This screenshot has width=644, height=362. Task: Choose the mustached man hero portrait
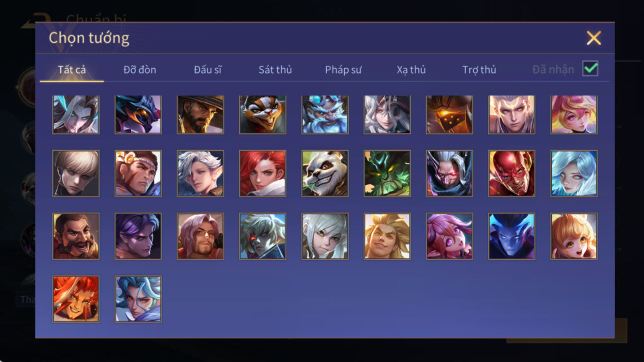(76, 236)
